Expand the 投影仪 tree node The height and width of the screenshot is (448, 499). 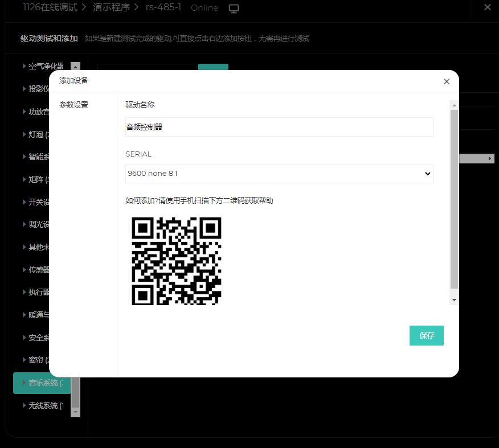click(24, 89)
